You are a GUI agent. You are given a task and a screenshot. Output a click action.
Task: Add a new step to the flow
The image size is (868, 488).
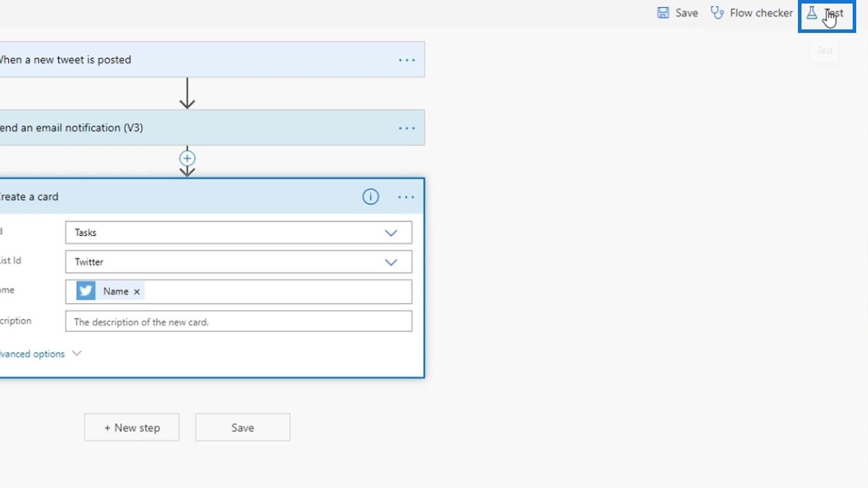(x=132, y=427)
